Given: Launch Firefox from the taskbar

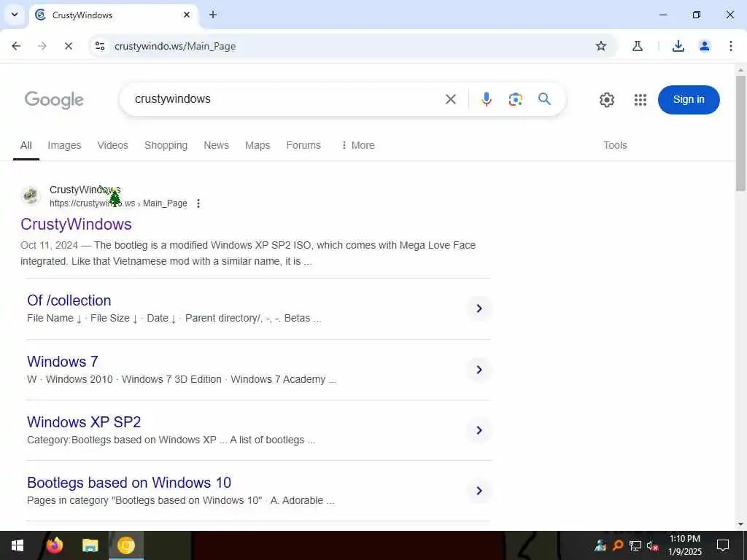Looking at the screenshot, I should tap(54, 545).
